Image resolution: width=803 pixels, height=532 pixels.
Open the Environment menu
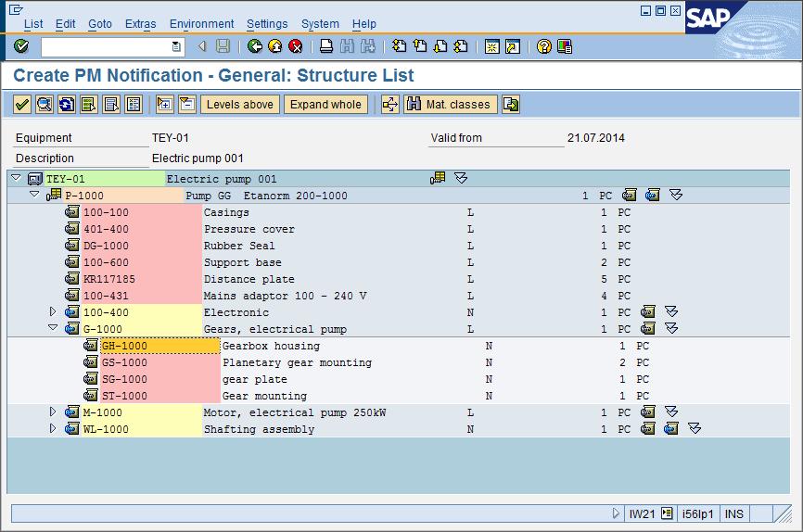point(202,24)
